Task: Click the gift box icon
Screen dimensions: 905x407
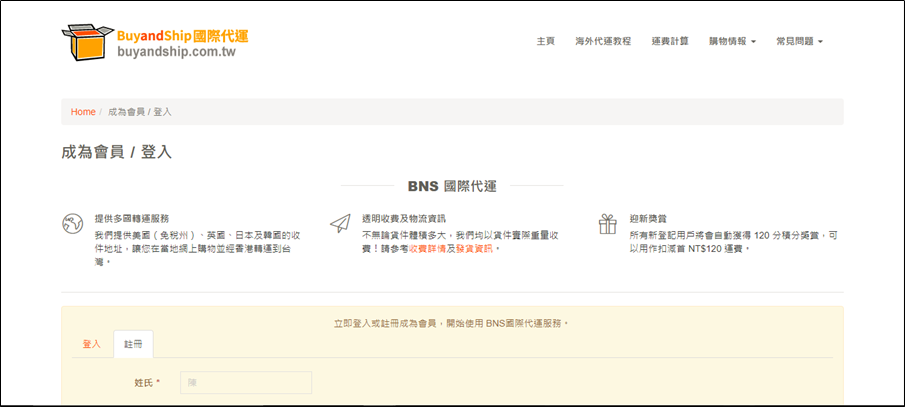Action: [607, 224]
